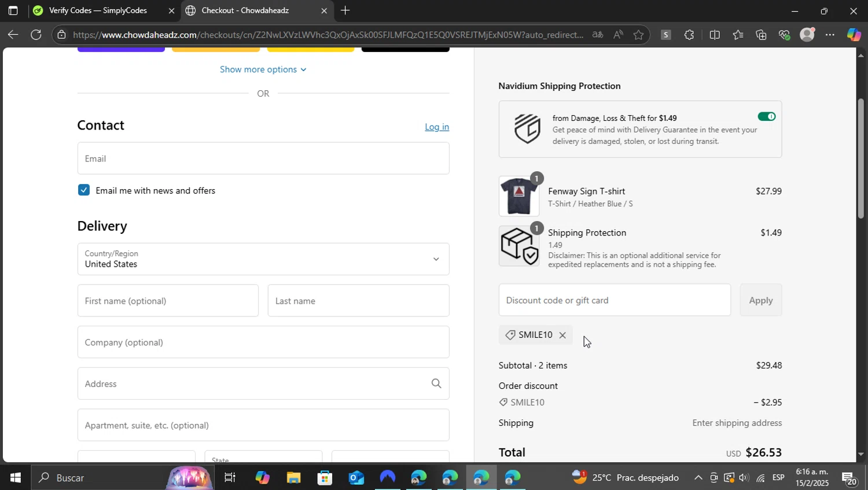Focus the Company (optional) field
The width and height of the screenshot is (868, 490).
click(263, 342)
